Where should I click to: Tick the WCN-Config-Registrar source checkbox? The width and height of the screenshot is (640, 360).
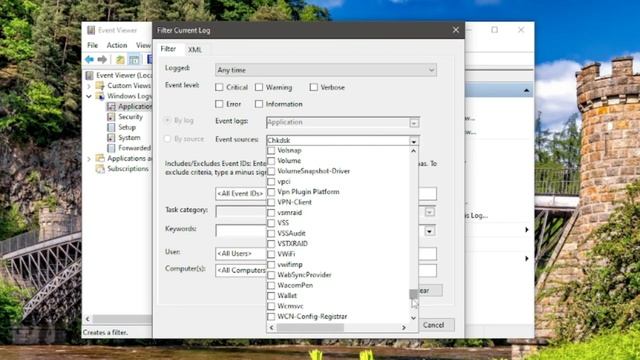271,316
